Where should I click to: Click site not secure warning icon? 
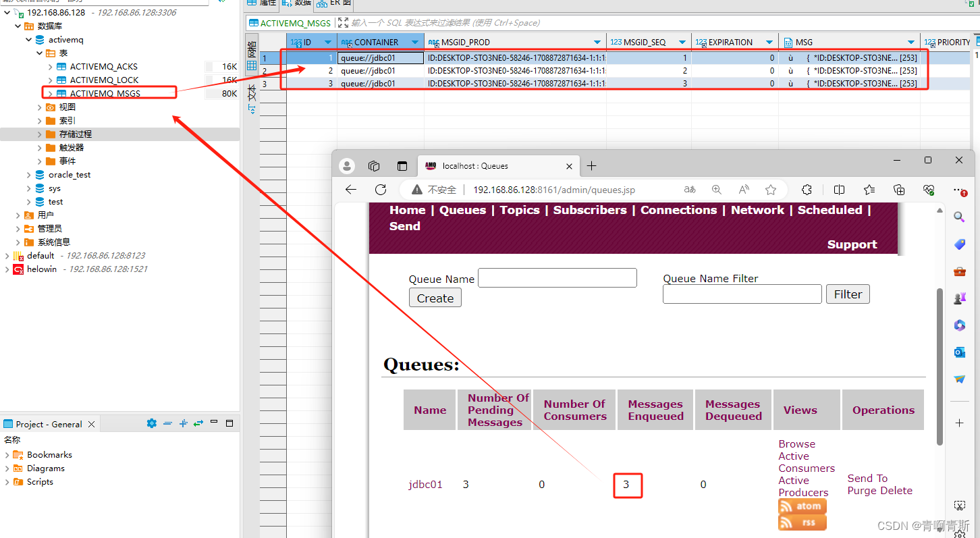coord(417,190)
